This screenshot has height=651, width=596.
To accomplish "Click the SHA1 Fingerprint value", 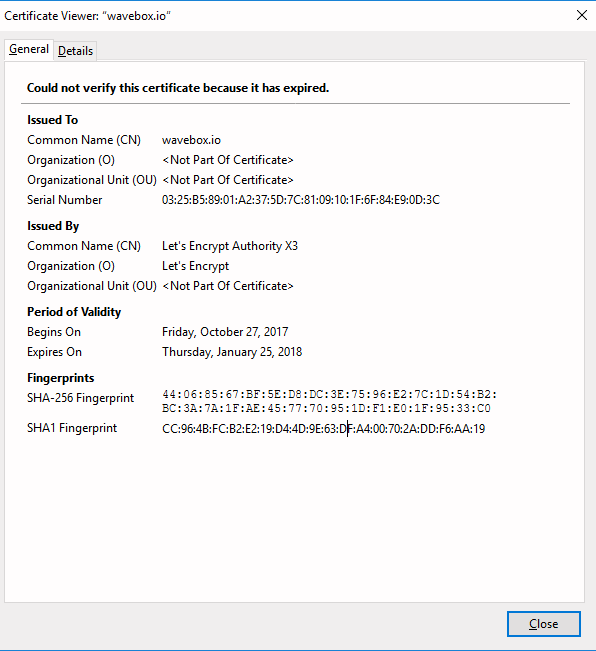I will 323,428.
